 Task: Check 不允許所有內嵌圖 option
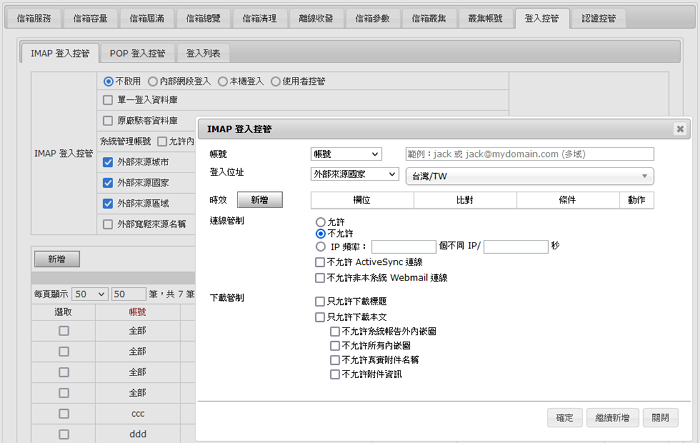[336, 345]
